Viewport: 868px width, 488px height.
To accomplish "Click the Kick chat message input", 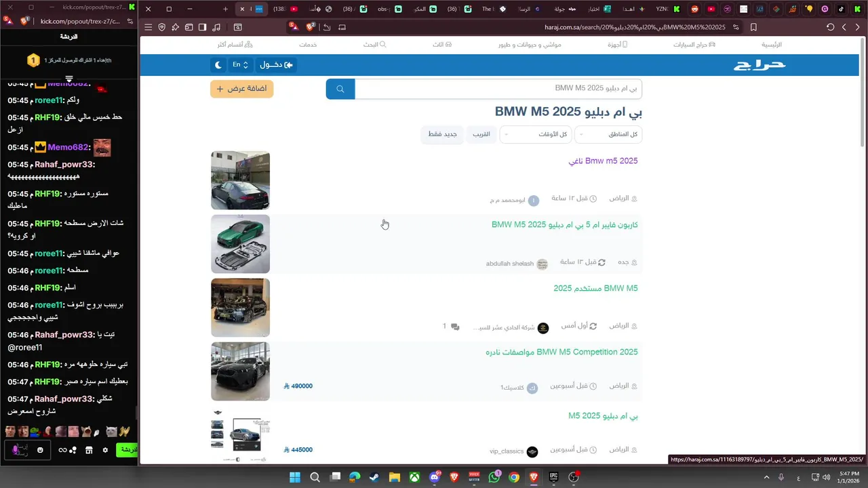I will pos(26,450).
